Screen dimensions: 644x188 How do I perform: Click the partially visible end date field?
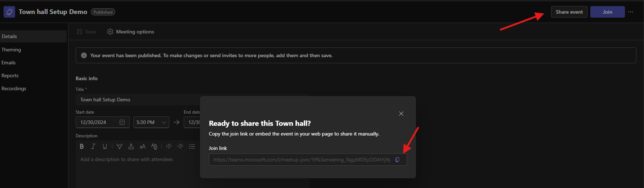click(192, 122)
